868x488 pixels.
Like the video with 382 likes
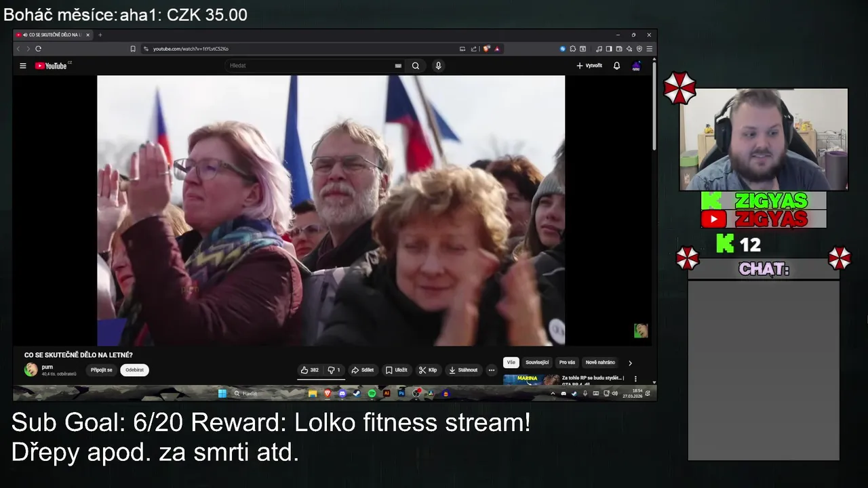pyautogui.click(x=310, y=370)
